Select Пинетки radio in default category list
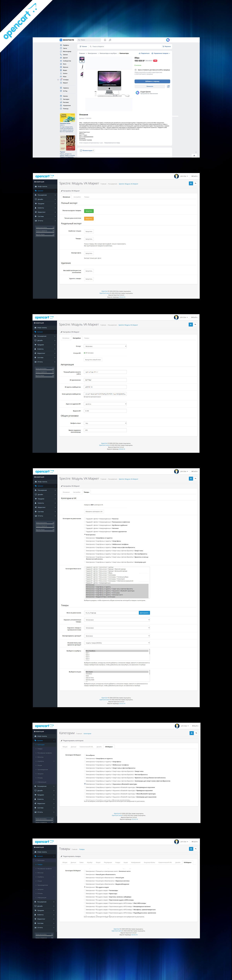 click(85, 519)
